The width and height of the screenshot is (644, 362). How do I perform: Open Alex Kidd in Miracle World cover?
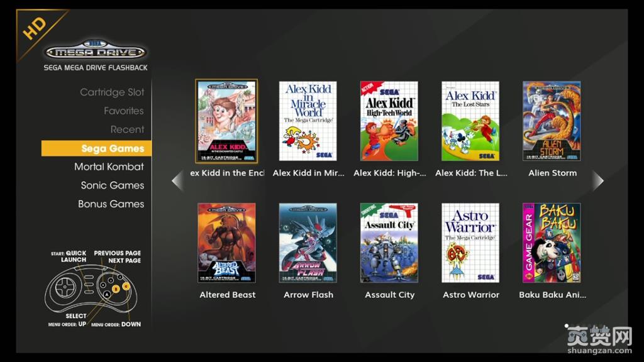point(308,121)
